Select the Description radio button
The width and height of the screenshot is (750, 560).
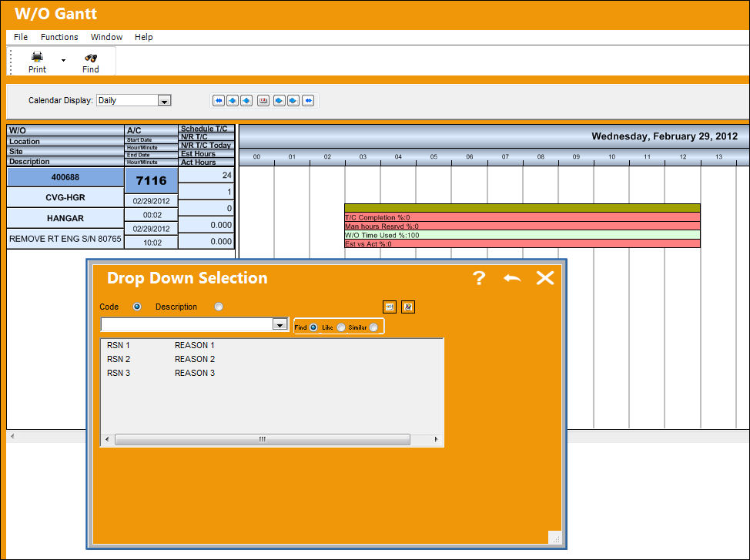click(x=219, y=307)
